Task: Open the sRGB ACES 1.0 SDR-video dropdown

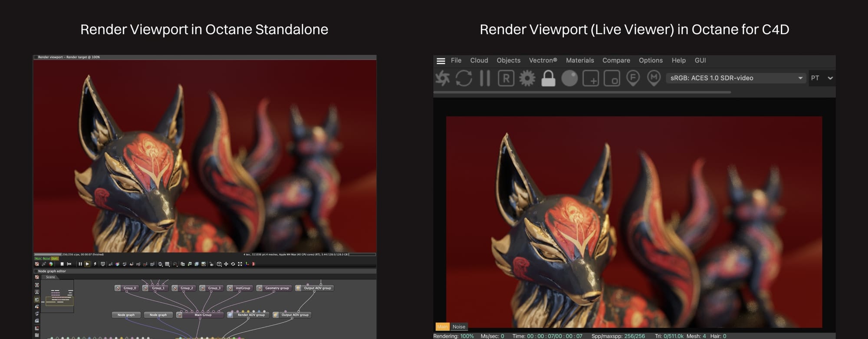Action: [x=736, y=78]
